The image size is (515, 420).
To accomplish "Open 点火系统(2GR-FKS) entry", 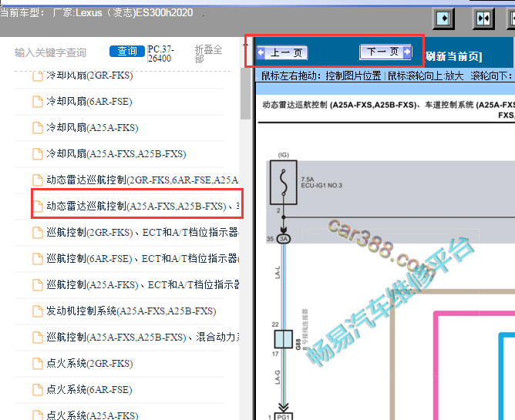I will pos(89,364).
